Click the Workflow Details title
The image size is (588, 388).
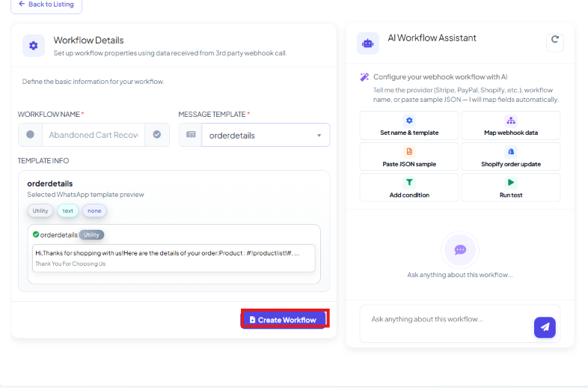coord(88,40)
